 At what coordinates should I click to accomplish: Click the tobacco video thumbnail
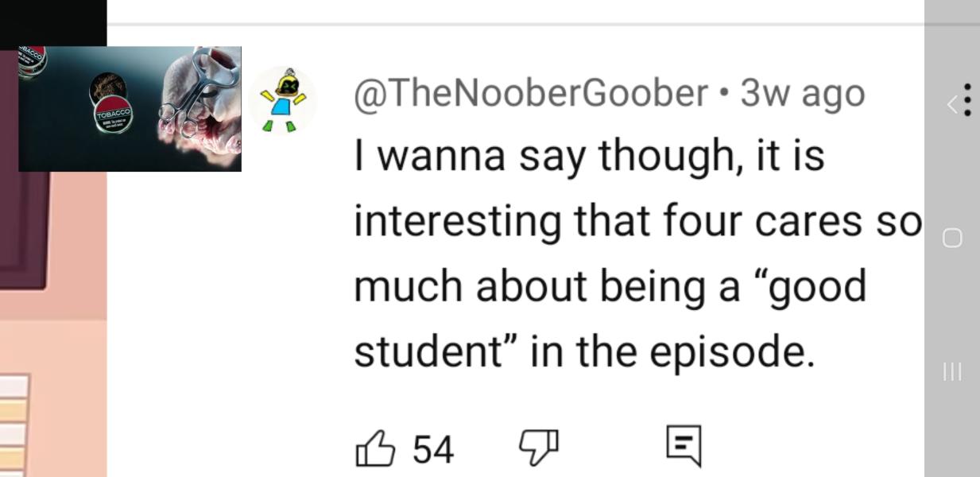click(x=129, y=109)
